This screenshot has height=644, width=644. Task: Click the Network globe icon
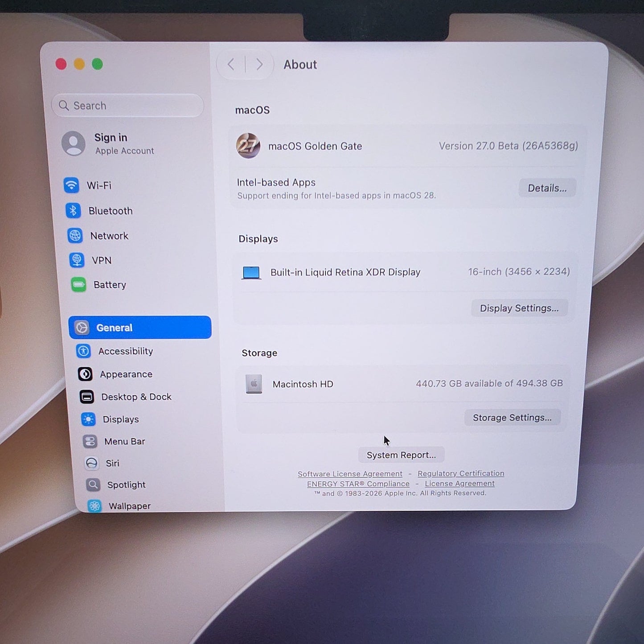pyautogui.click(x=75, y=235)
